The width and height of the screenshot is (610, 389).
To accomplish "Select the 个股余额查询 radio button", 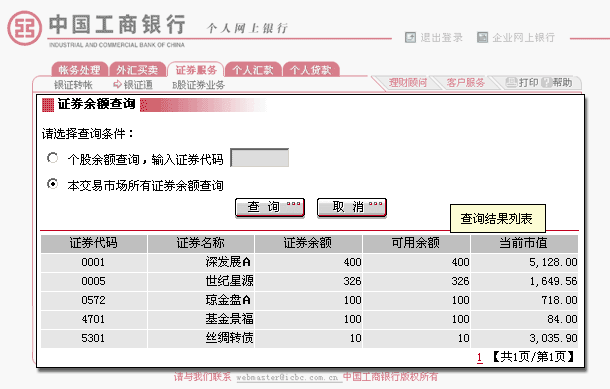I will click(x=53, y=158).
